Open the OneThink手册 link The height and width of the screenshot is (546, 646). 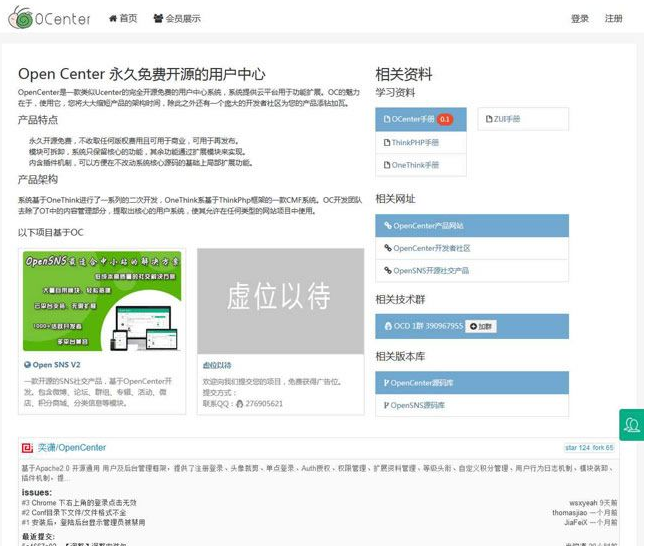[421, 165]
